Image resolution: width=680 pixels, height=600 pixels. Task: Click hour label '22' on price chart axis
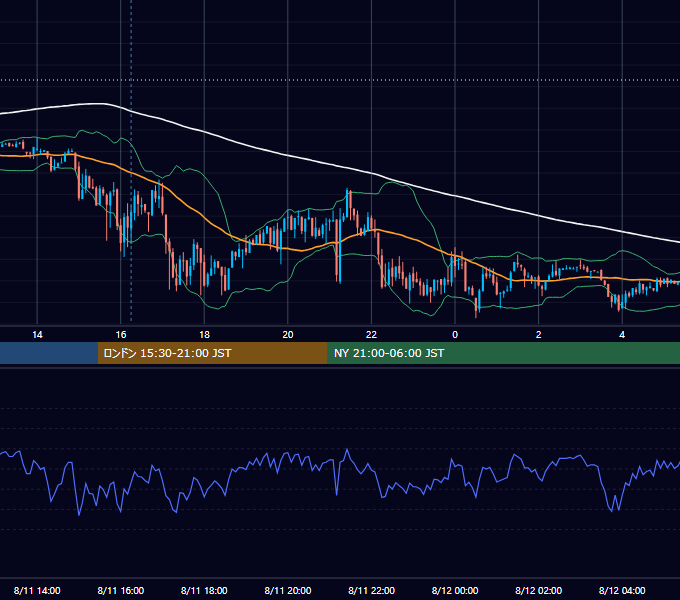click(x=371, y=335)
